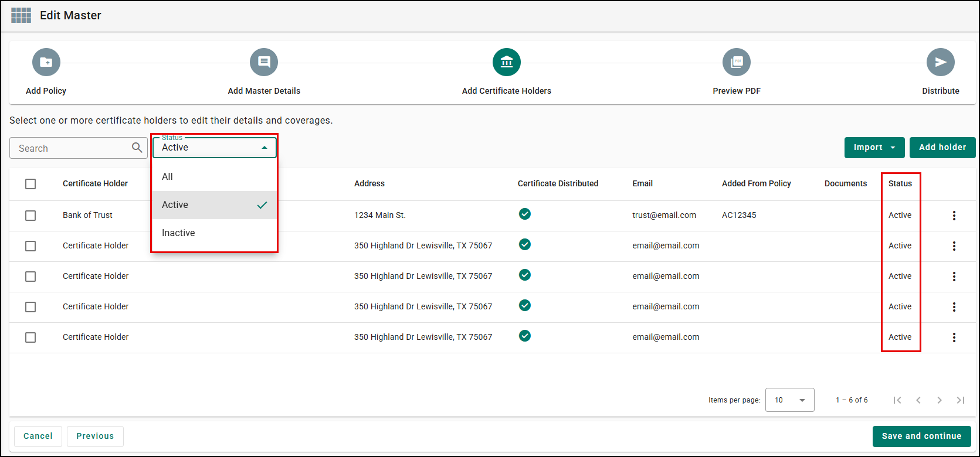Jump to the last page arrow
The height and width of the screenshot is (457, 980).
(x=961, y=400)
